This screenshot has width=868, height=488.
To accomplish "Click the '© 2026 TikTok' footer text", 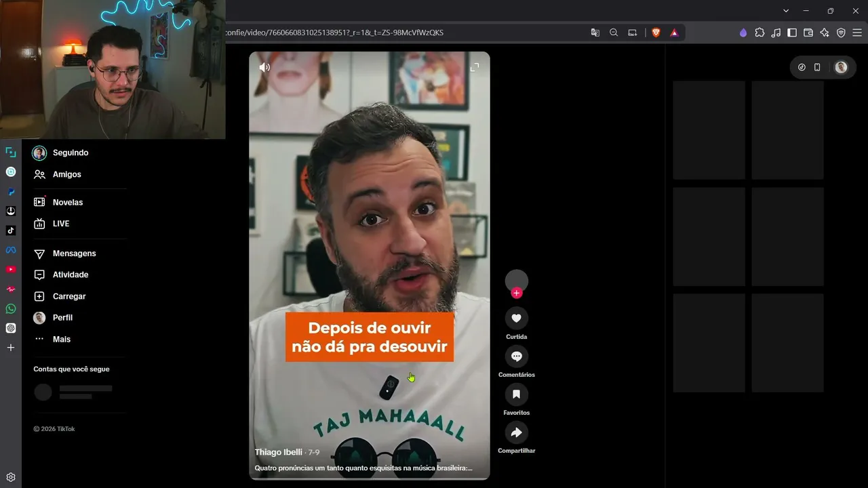I will [x=54, y=429].
